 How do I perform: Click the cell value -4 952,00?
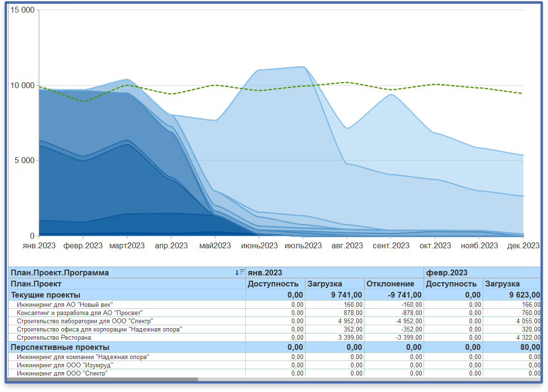[408, 321]
